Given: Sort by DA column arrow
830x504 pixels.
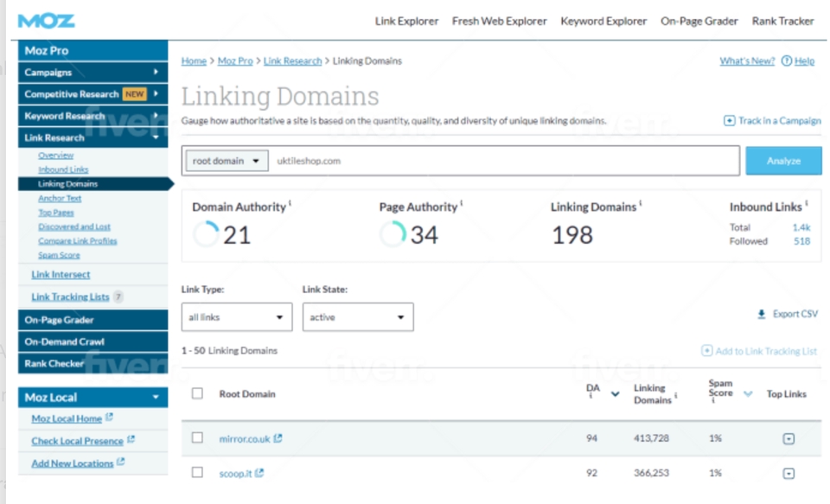Looking at the screenshot, I should point(615,394).
